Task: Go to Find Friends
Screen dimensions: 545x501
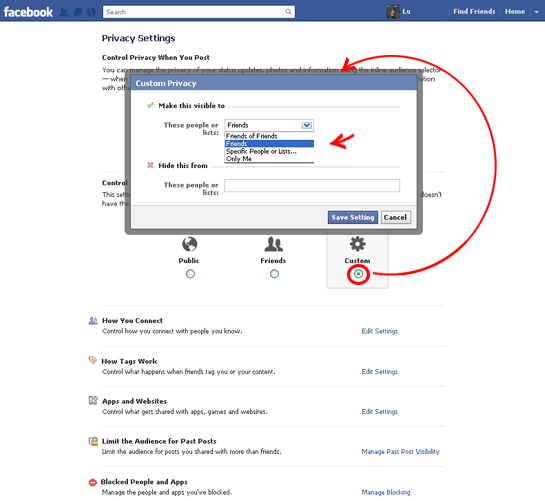Action: 474,11
